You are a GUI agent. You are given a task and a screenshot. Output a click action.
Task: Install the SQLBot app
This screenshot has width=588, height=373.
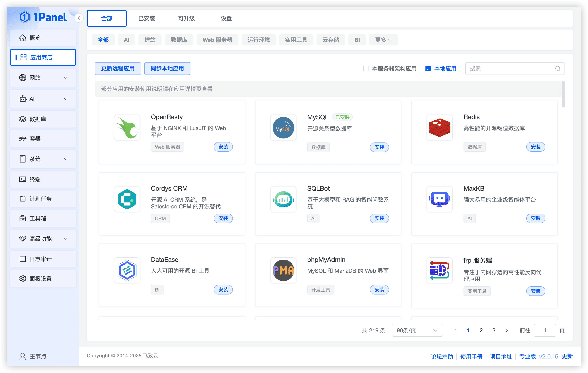tap(379, 218)
